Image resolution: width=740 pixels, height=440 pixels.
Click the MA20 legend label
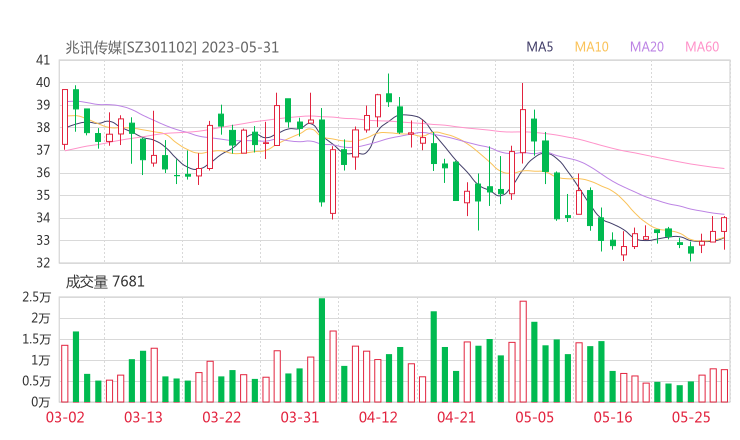pos(647,47)
